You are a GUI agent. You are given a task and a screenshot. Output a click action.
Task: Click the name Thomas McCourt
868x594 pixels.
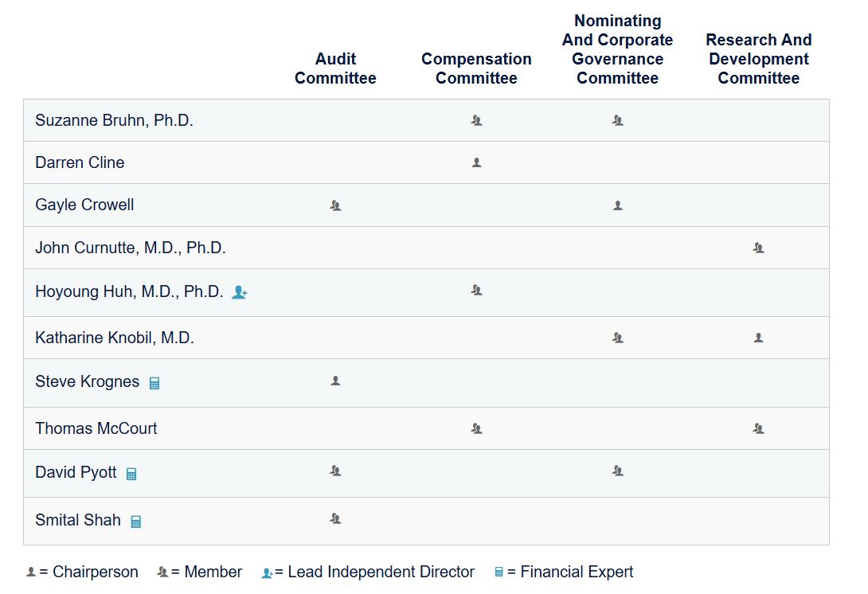click(x=96, y=428)
